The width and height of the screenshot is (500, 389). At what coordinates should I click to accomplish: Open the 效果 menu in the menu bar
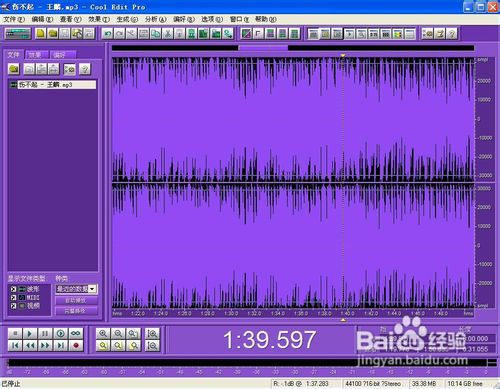tap(99, 19)
